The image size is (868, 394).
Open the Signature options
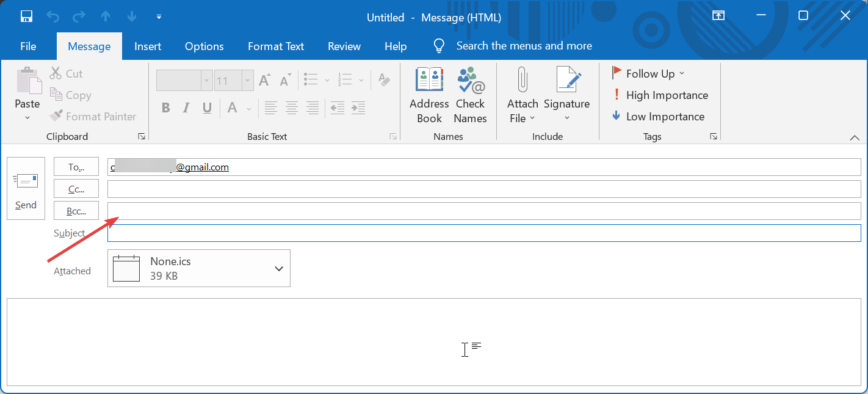click(x=567, y=95)
